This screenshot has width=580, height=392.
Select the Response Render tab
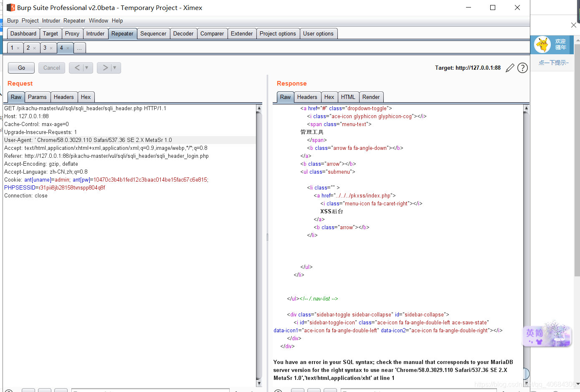coord(371,97)
